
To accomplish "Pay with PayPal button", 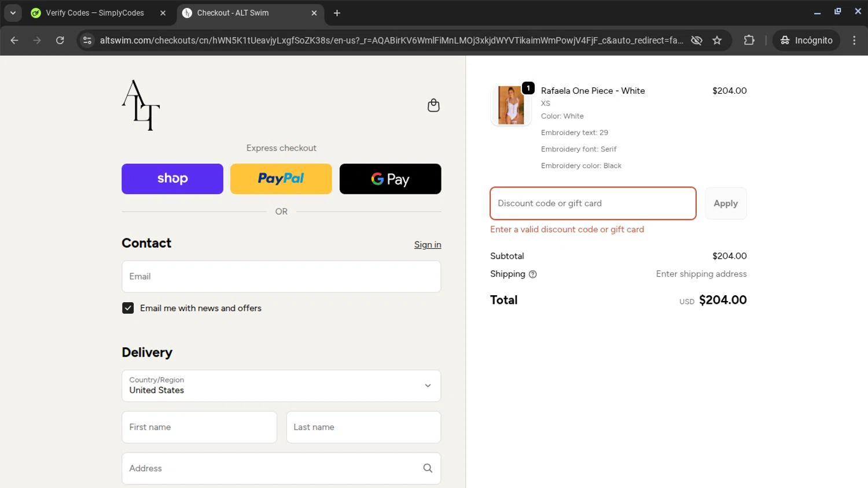I will [281, 179].
